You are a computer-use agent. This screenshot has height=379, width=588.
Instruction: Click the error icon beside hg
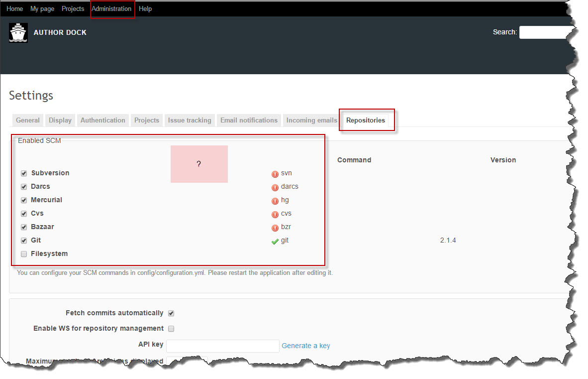[x=275, y=201]
